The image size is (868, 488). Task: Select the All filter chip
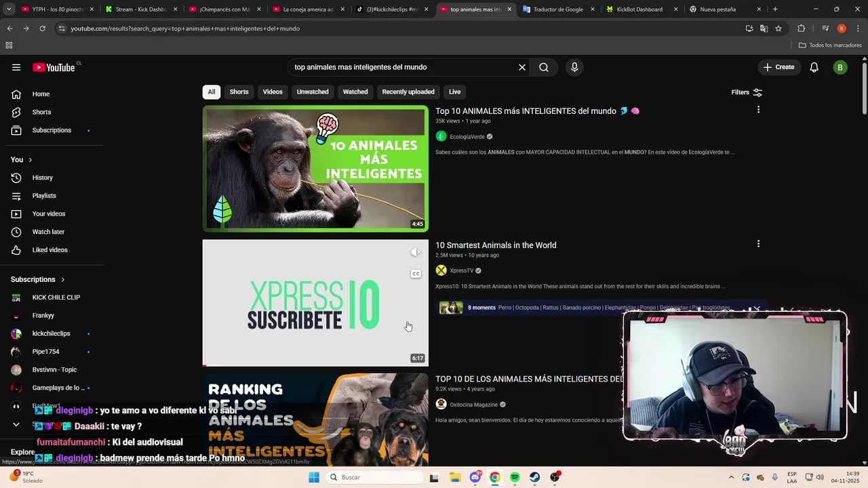click(x=212, y=92)
